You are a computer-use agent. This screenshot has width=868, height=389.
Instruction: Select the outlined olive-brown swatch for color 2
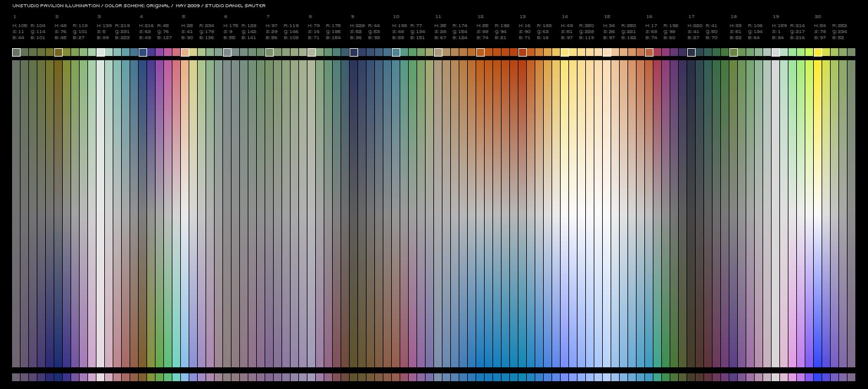pos(58,52)
